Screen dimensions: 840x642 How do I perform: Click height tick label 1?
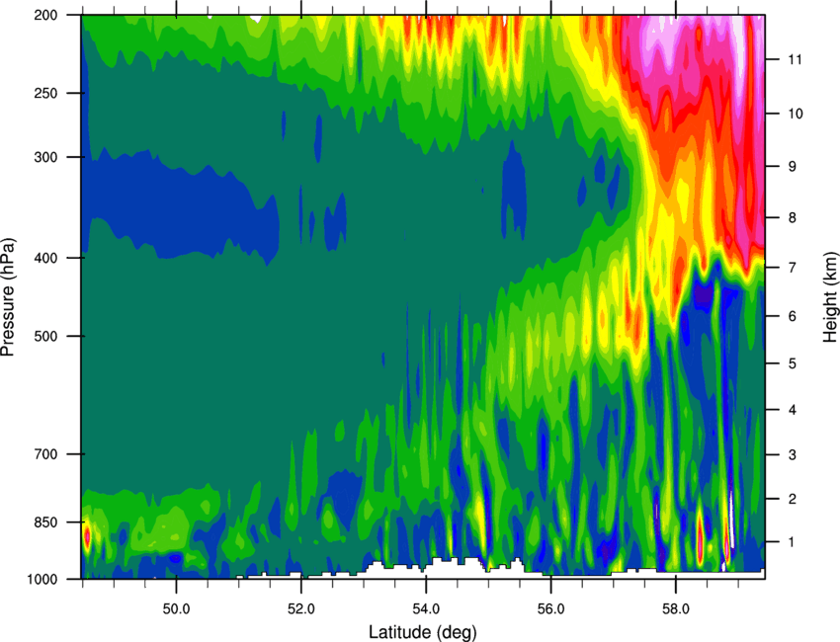pyautogui.click(x=792, y=542)
